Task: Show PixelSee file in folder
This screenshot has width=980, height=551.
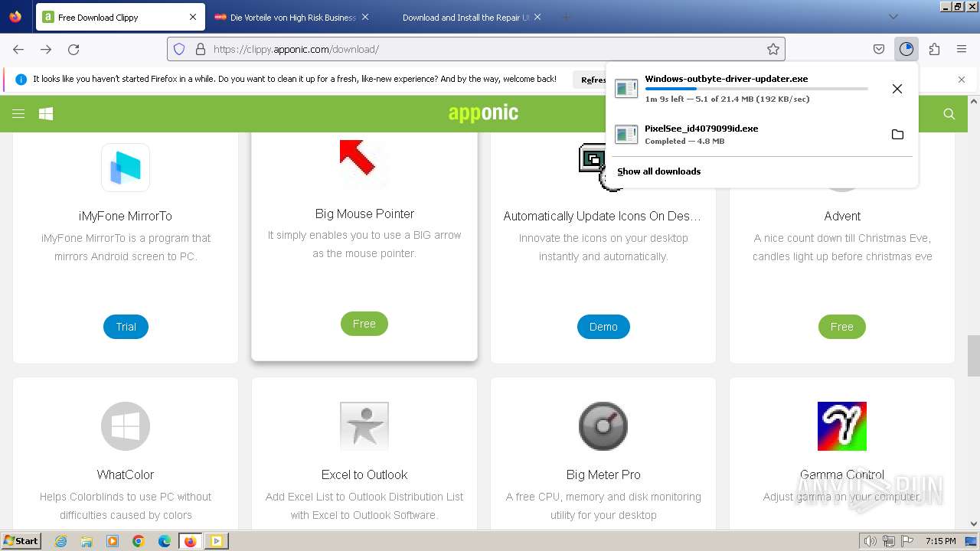Action: (x=897, y=135)
